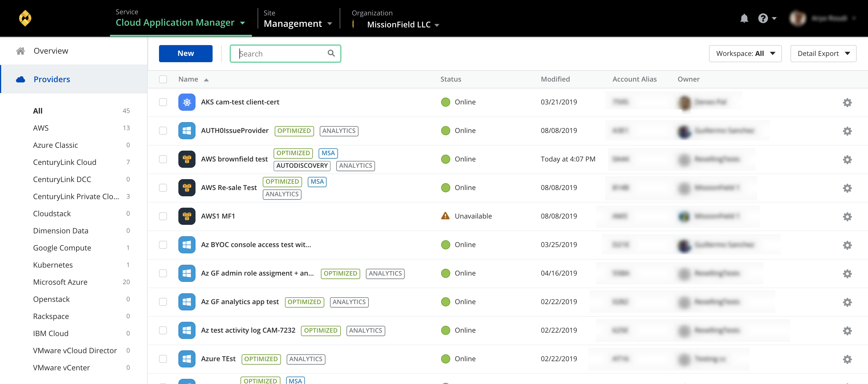868x384 pixels.
Task: Check the box for Az GF analytics app test
Action: tap(163, 302)
